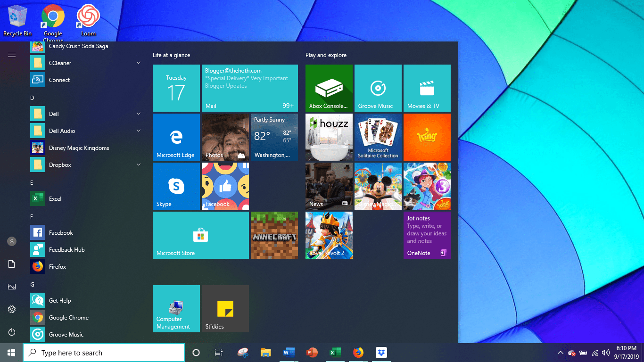
Task: Open the Bubble Witch 3 tile
Action: 427,186
